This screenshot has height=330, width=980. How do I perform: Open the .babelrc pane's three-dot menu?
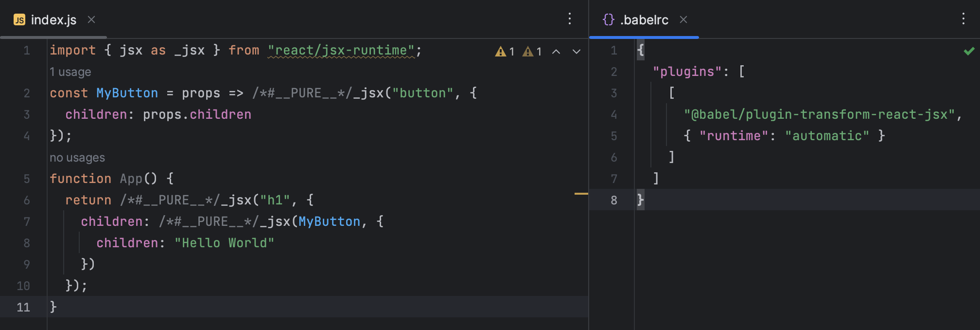click(963, 19)
